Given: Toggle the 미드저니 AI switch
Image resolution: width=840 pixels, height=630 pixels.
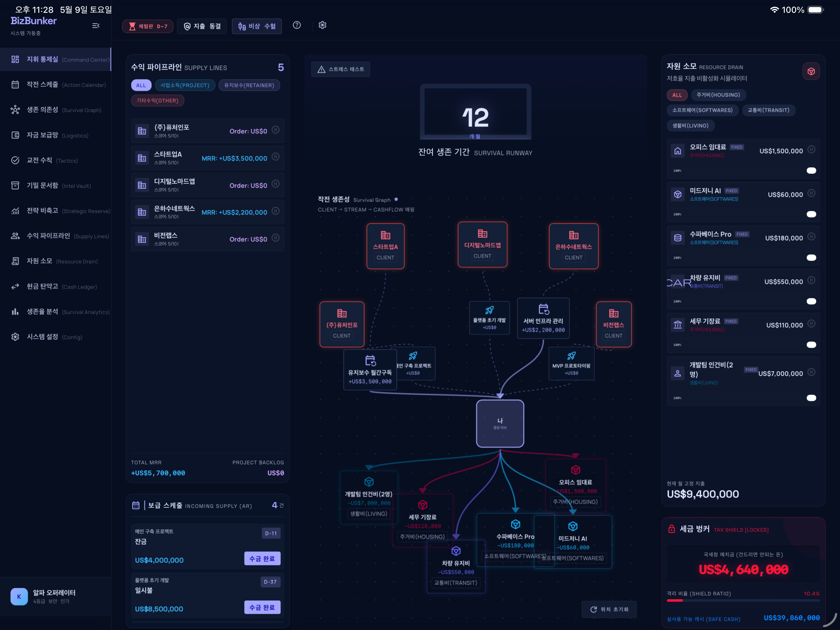Looking at the screenshot, I should click(x=811, y=214).
